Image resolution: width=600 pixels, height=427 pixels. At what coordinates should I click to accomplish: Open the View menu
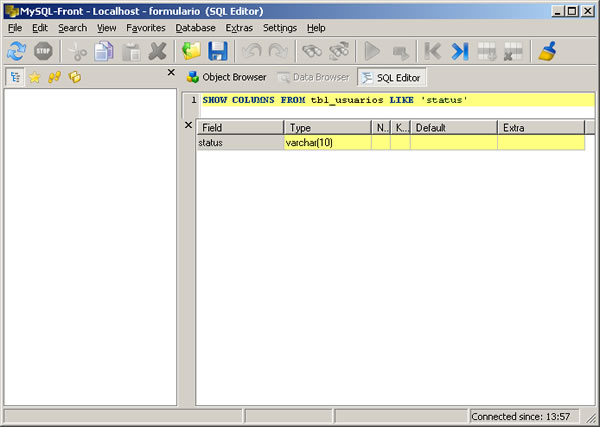[106, 28]
